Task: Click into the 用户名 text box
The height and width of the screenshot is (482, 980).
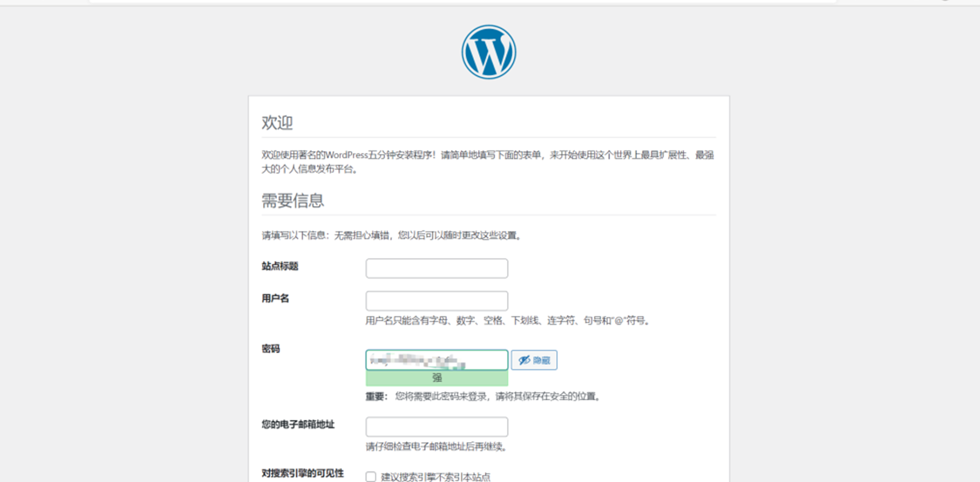Action: click(x=437, y=301)
